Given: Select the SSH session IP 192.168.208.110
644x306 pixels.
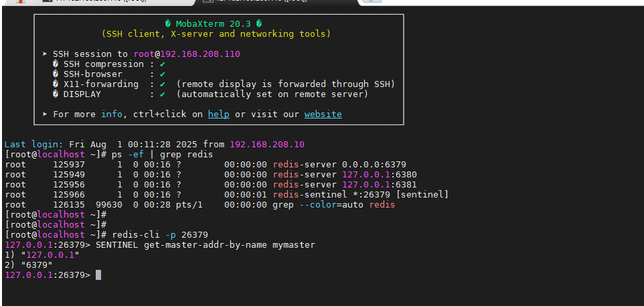Looking at the screenshot, I should [200, 54].
